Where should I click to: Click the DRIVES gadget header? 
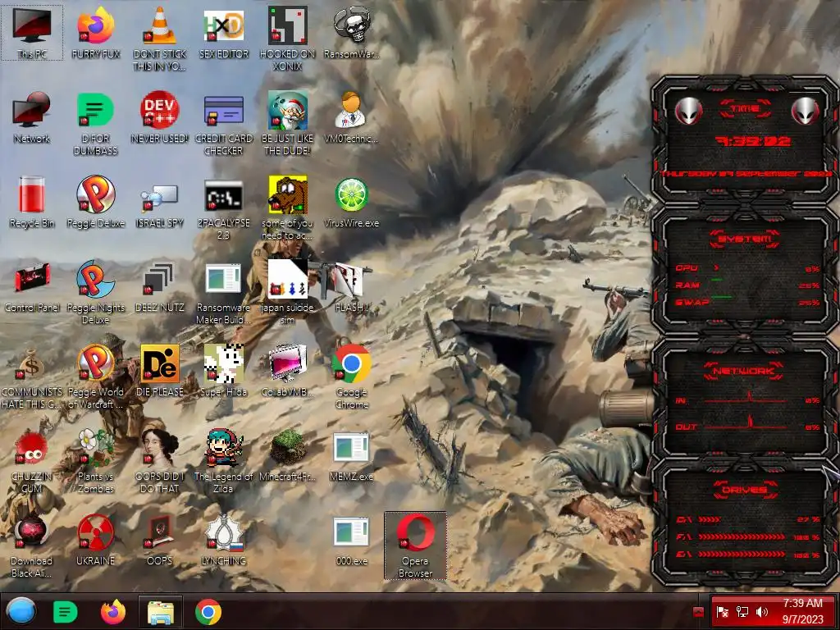pos(745,490)
